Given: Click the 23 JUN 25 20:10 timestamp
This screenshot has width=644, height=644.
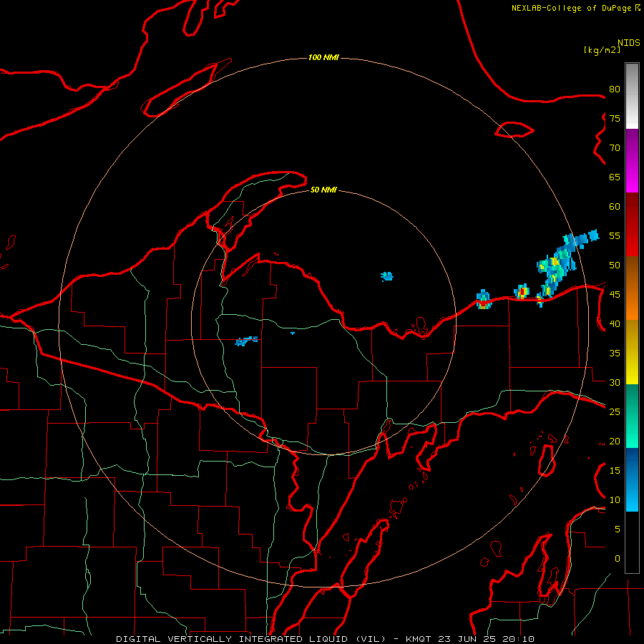Looking at the screenshot, I should click(x=487, y=639).
